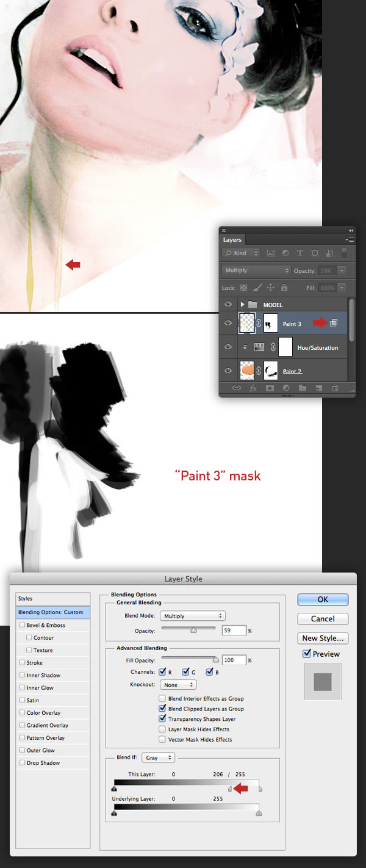Uncheck the B channel checkbox
Image resolution: width=366 pixels, height=868 pixels.
click(x=209, y=672)
